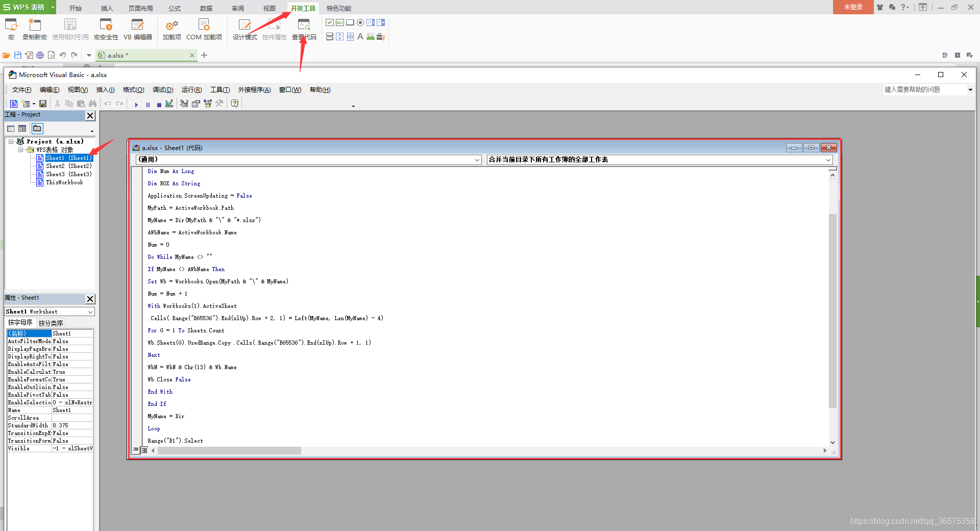The image size is (980, 531).
Task: Open the 文件(F) menu in Visual Basic
Action: coord(22,90)
